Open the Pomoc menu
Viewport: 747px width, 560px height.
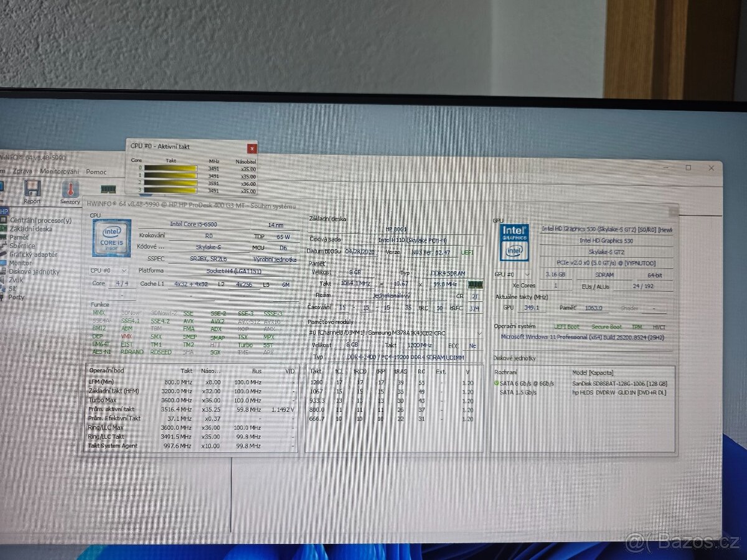pyautogui.click(x=96, y=172)
